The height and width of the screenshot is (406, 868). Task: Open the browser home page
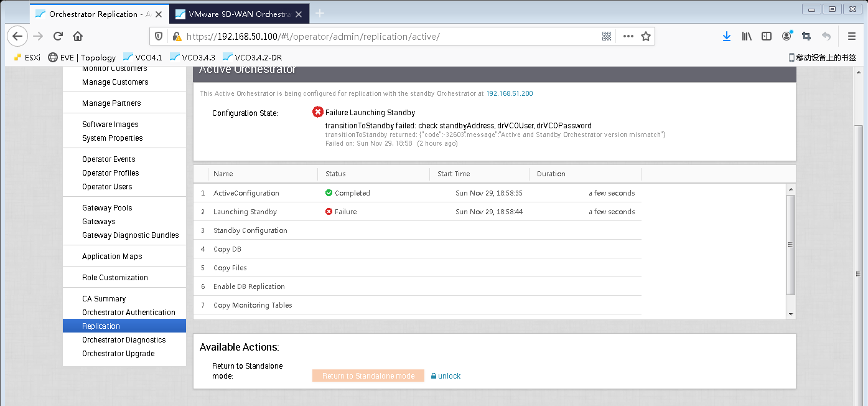[78, 36]
